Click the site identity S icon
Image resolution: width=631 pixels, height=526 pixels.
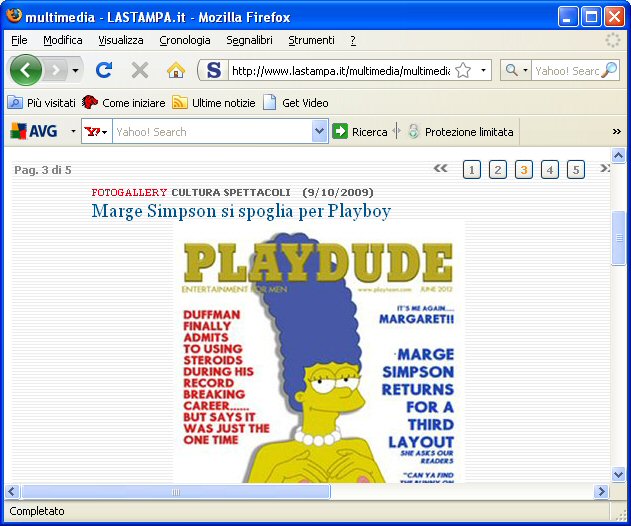213,71
